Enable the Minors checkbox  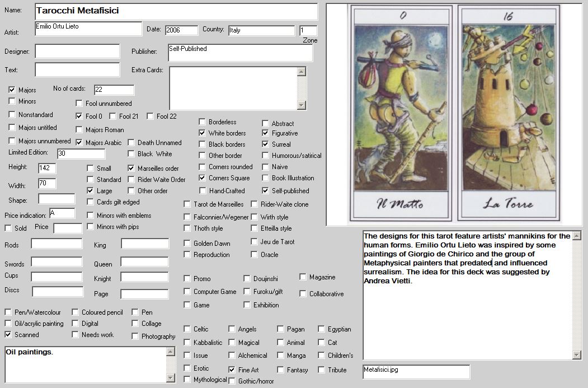12,101
